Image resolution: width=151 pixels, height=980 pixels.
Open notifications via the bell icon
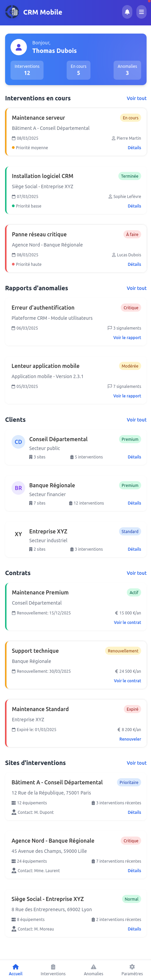[x=127, y=12]
